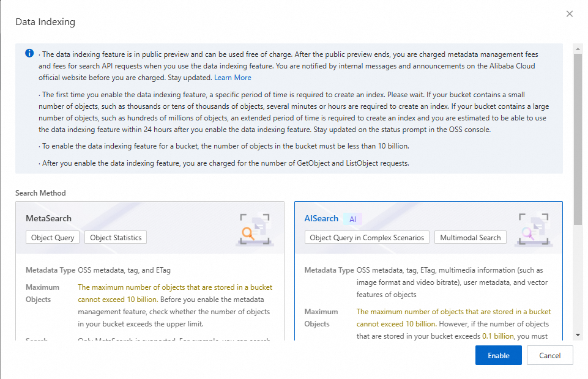The height and width of the screenshot is (379, 588).
Task: Close the Data Indexing dialog
Action: 569,14
